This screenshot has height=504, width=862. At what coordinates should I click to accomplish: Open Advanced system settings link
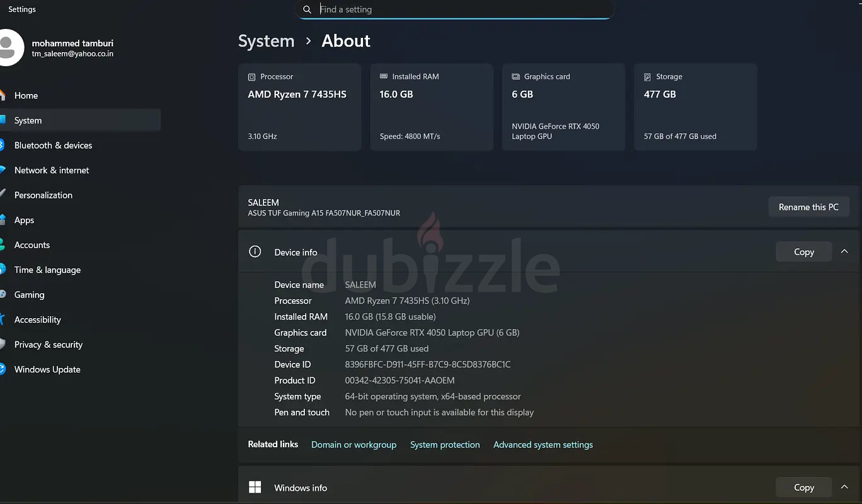(543, 445)
